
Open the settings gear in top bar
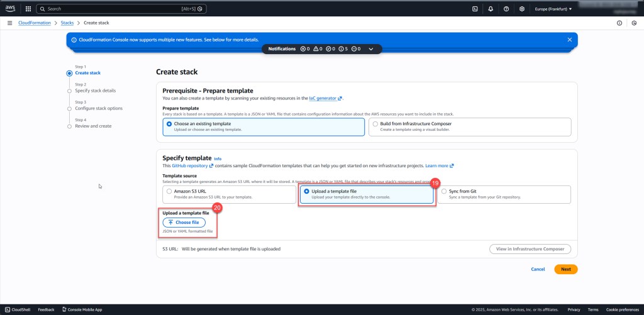coord(522,9)
